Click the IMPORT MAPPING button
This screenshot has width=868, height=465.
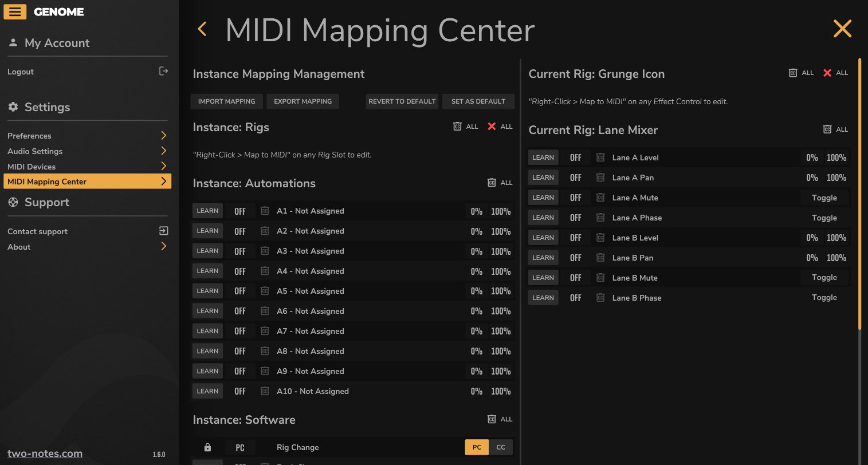226,101
